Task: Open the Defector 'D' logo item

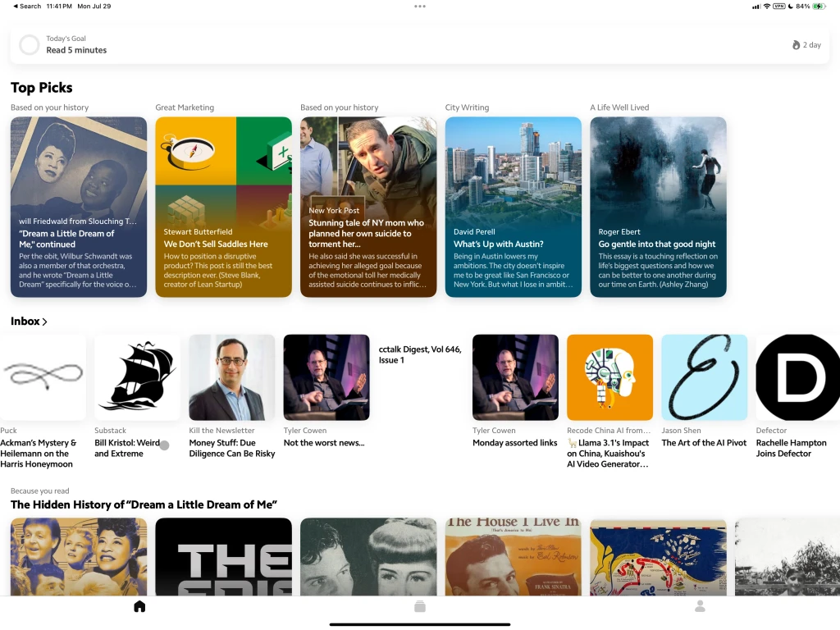Action: click(x=797, y=377)
